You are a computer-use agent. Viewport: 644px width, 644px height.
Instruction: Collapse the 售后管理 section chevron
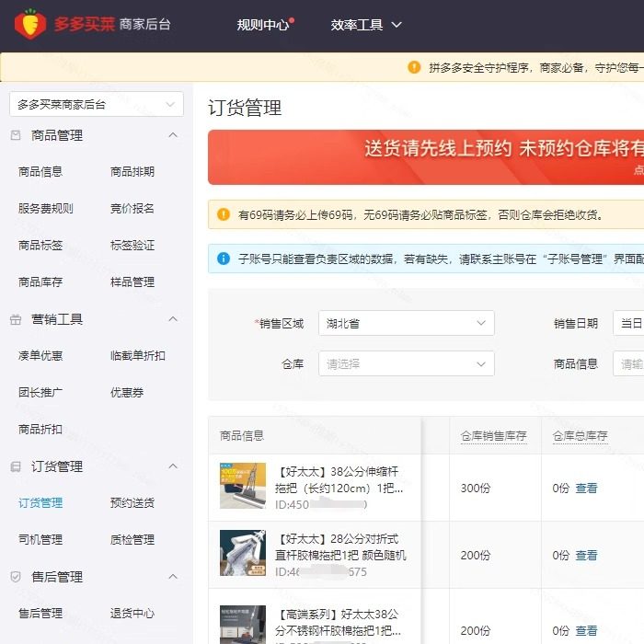173,576
